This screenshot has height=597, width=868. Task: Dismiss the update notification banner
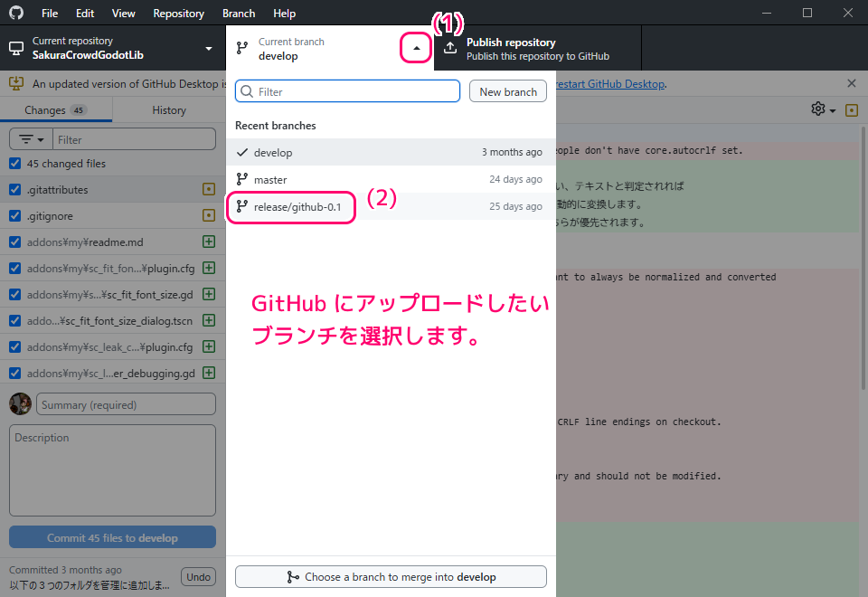click(851, 83)
